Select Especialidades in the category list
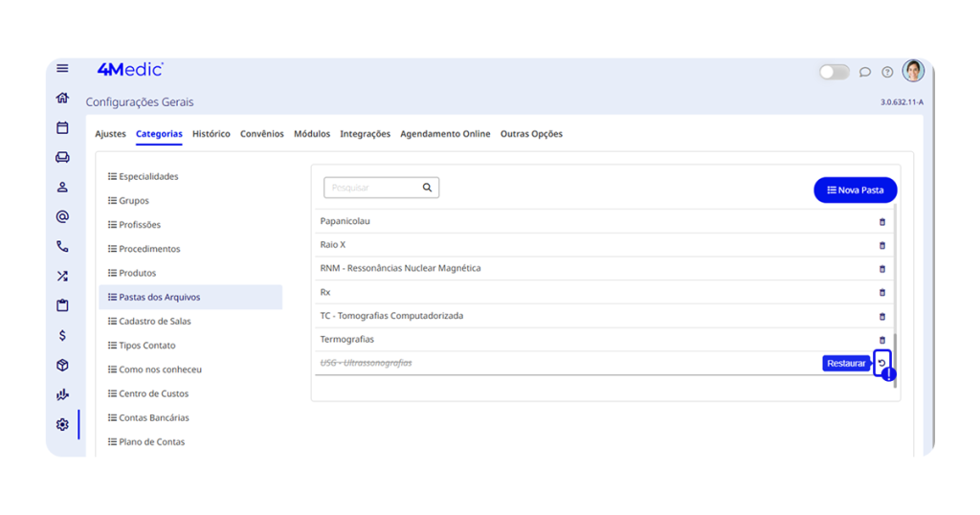The width and height of the screenshot is (980, 515). click(x=148, y=176)
